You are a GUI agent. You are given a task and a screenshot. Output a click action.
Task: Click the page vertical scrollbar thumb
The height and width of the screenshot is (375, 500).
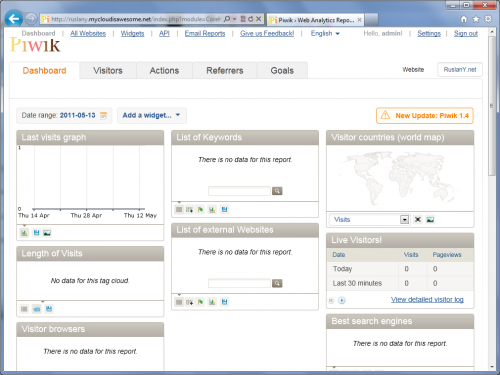[492, 105]
